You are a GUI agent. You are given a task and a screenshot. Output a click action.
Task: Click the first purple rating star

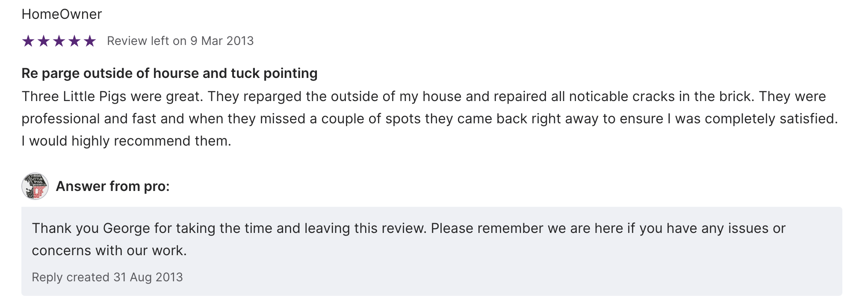[x=28, y=41]
